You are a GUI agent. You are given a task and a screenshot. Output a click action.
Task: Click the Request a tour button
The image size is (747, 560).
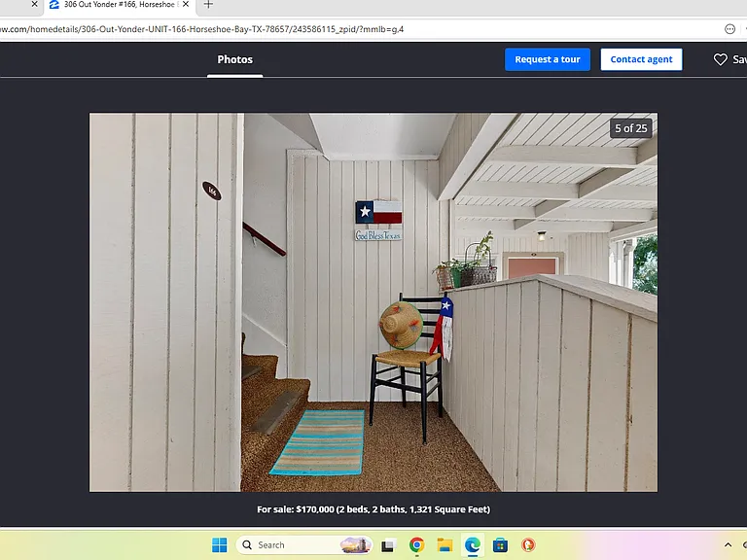pos(548,59)
